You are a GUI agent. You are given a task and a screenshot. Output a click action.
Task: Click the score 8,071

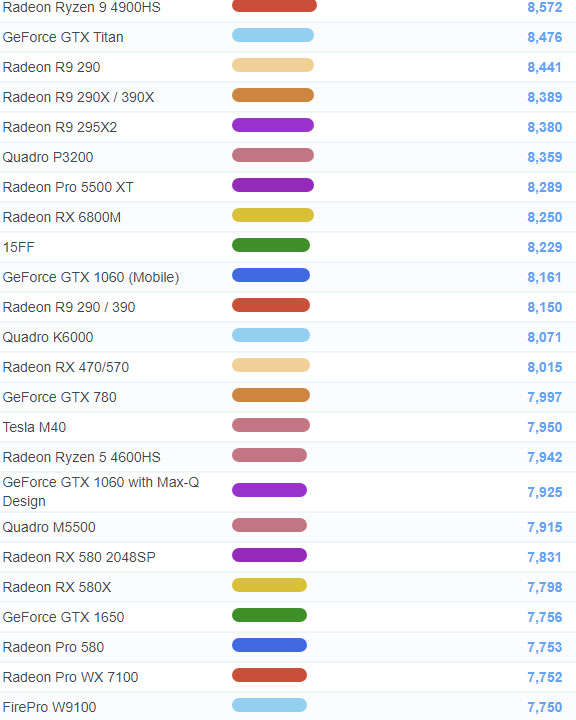(x=545, y=337)
